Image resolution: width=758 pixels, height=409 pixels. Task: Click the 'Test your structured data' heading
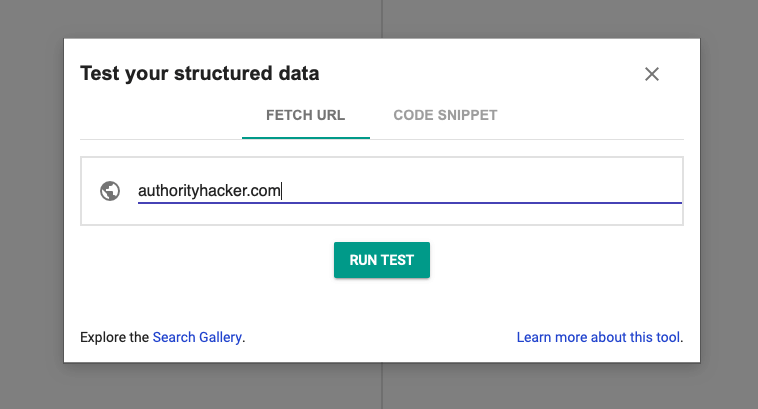tap(200, 73)
